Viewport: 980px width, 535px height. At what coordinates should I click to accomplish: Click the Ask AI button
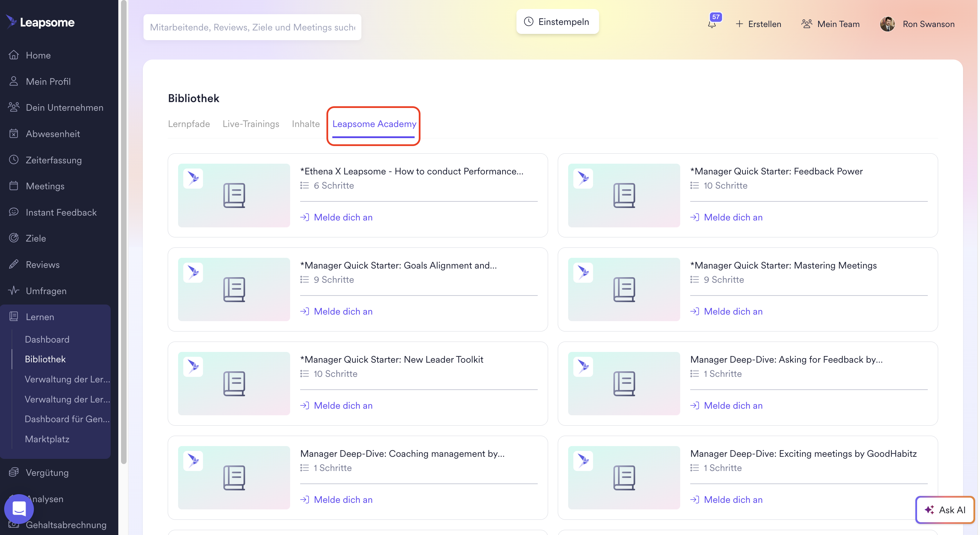945,509
